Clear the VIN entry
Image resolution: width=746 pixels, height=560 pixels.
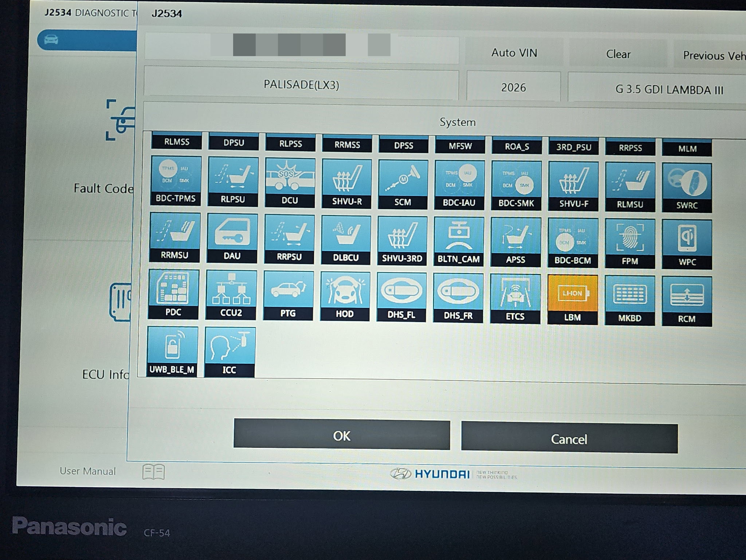[x=618, y=54]
